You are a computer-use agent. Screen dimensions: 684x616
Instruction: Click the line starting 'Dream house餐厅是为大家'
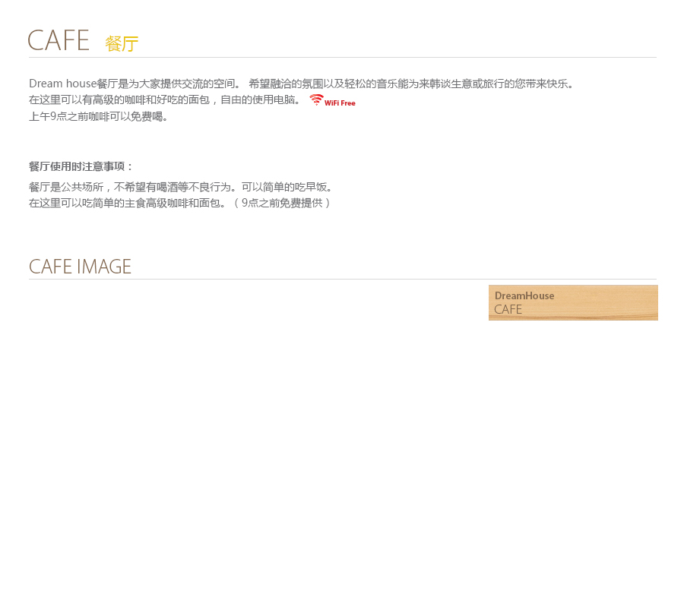tap(301, 84)
